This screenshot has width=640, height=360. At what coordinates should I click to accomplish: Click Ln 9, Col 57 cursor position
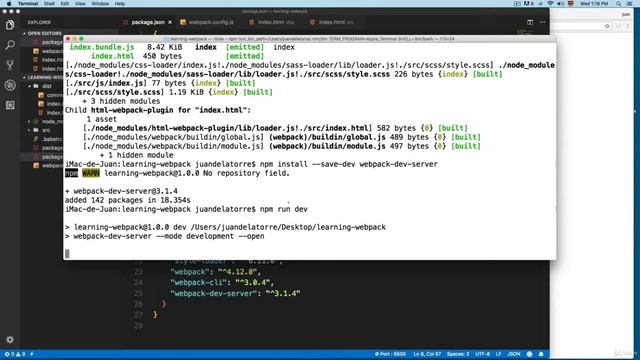[x=427, y=354]
